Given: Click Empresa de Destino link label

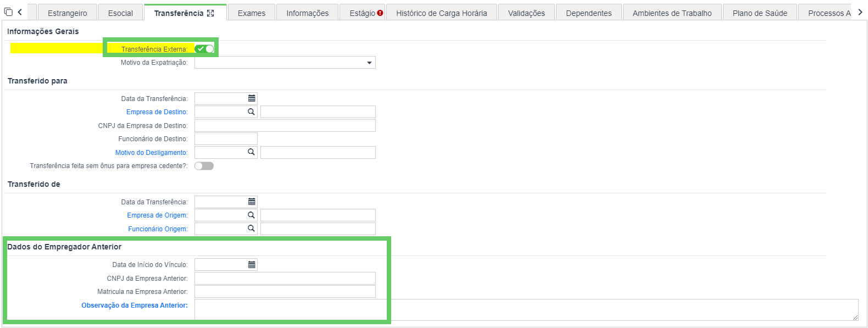Looking at the screenshot, I should (x=157, y=112).
